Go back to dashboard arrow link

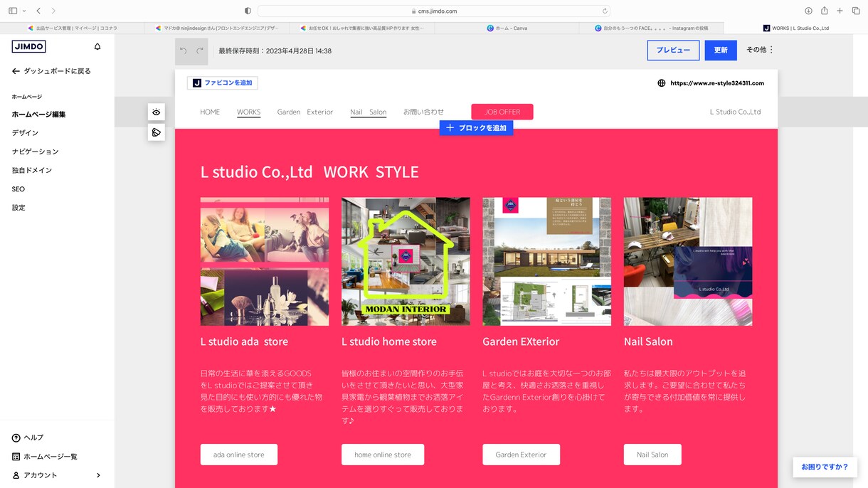pyautogui.click(x=51, y=71)
